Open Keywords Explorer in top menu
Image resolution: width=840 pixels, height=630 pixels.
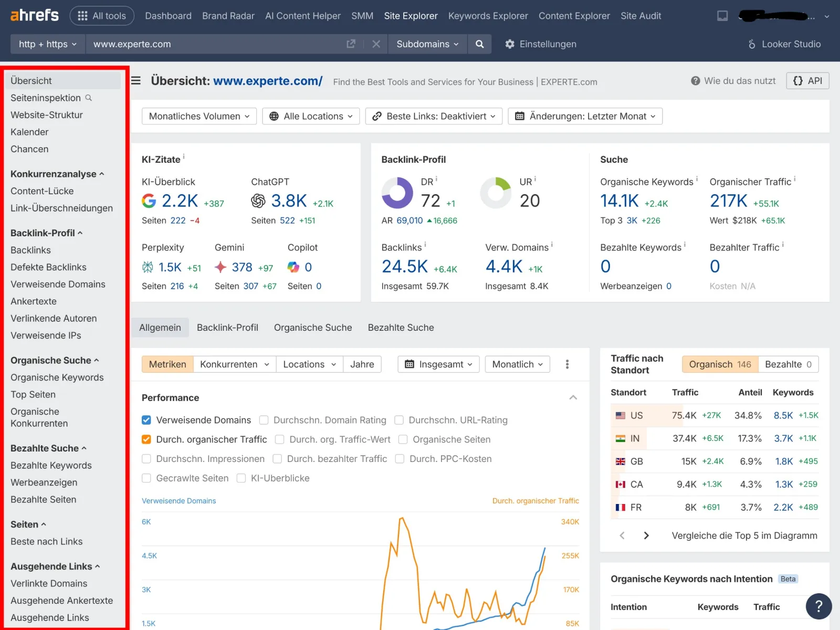click(488, 16)
